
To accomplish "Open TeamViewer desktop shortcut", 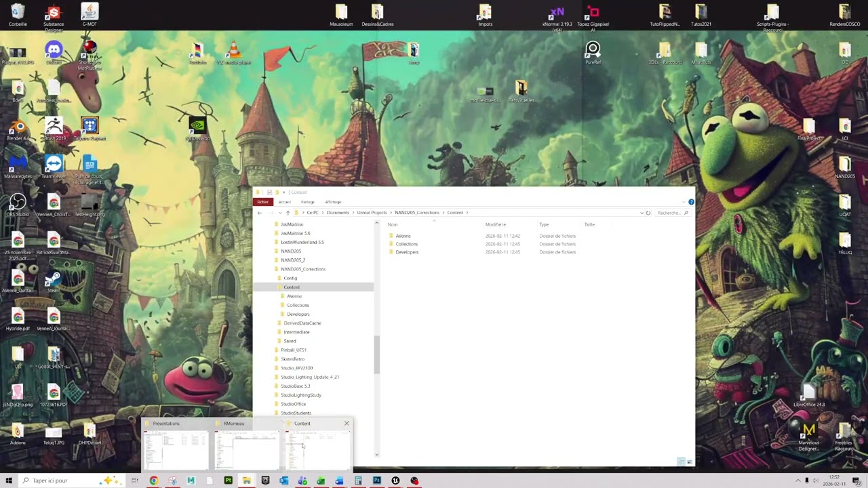I will click(54, 167).
